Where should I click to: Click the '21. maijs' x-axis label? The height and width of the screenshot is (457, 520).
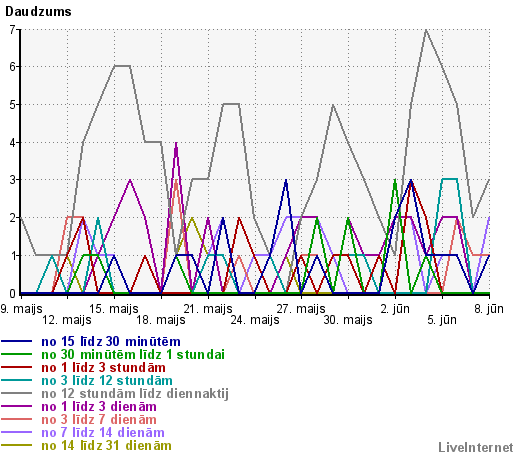pyautogui.click(x=208, y=309)
